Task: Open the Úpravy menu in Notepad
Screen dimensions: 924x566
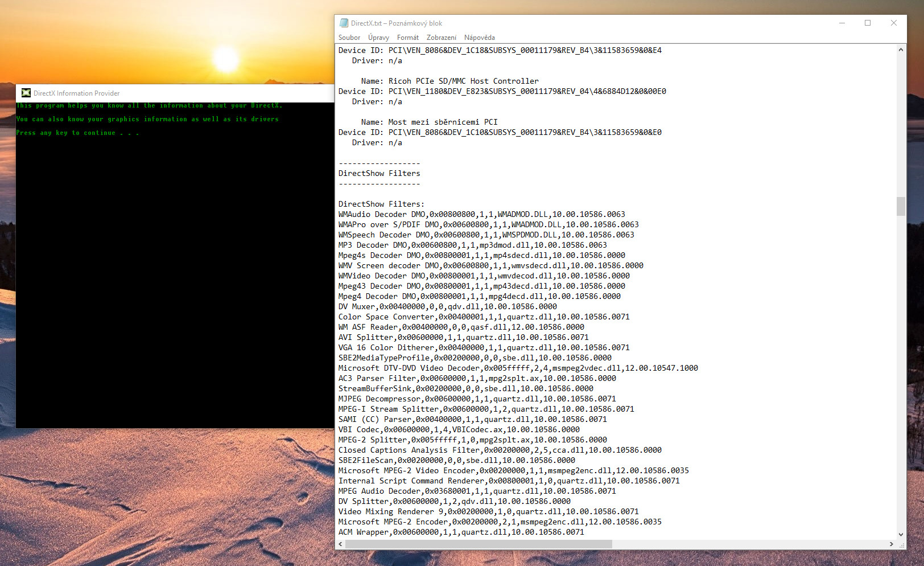Action: coord(378,38)
